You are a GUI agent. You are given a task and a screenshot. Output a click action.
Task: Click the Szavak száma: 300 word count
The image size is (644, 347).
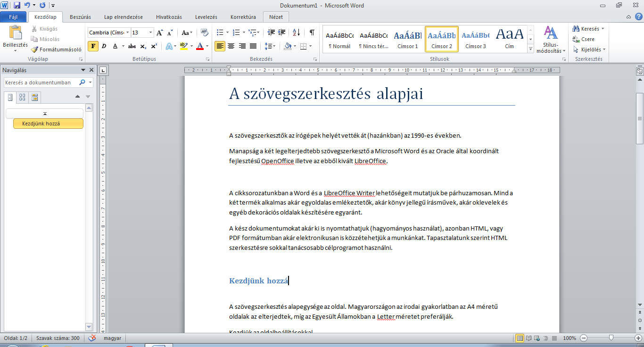[x=58, y=338]
